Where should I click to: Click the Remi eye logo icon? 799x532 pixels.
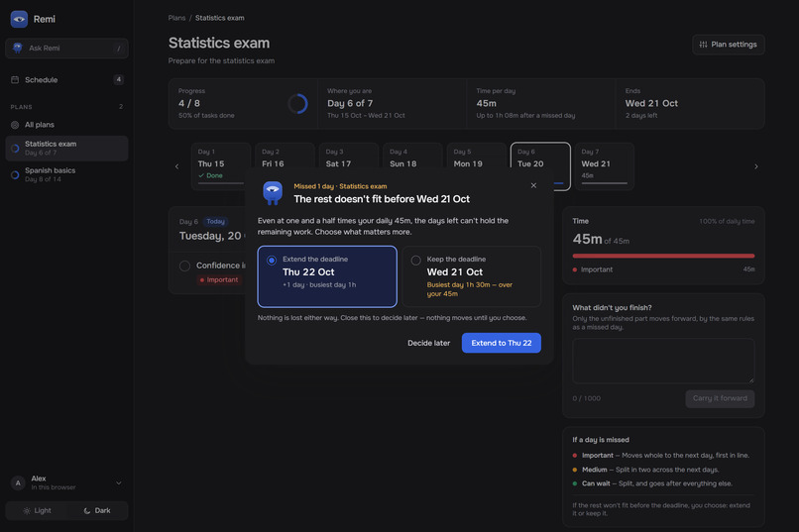(x=20, y=19)
